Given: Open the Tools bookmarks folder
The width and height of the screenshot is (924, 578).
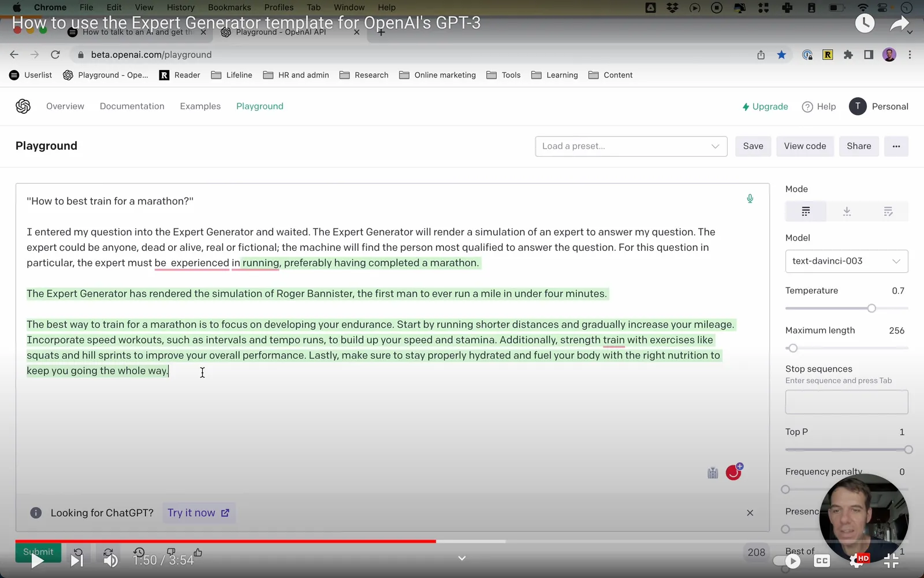Looking at the screenshot, I should tap(504, 75).
